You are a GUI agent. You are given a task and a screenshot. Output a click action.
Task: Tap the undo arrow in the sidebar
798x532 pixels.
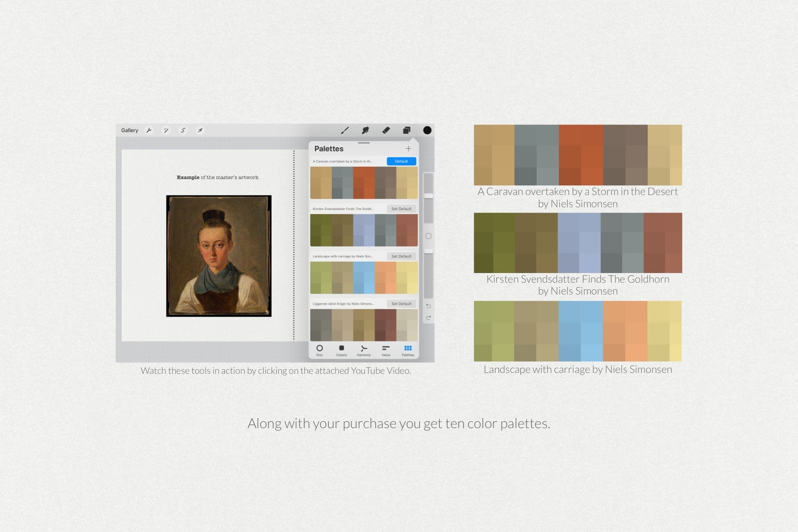(428, 307)
